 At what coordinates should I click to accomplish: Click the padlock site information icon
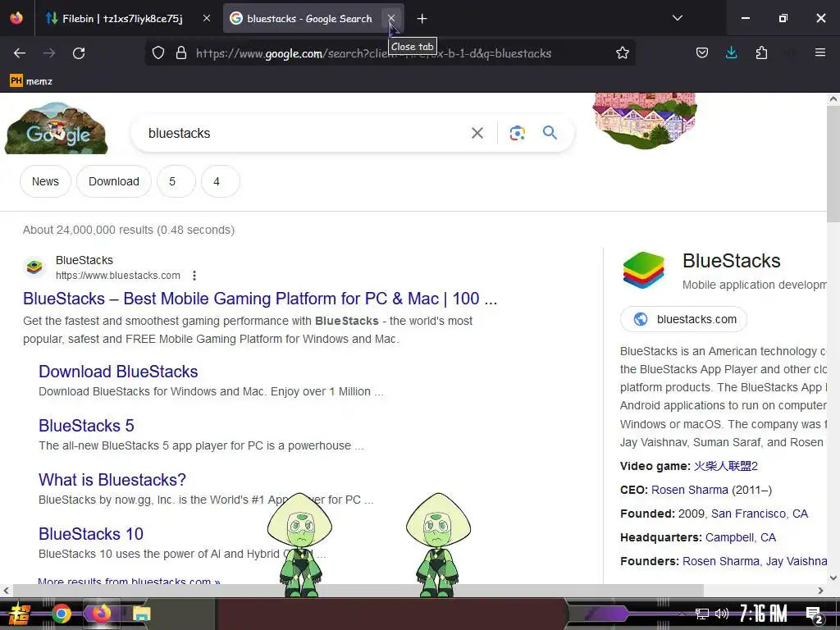click(x=181, y=53)
